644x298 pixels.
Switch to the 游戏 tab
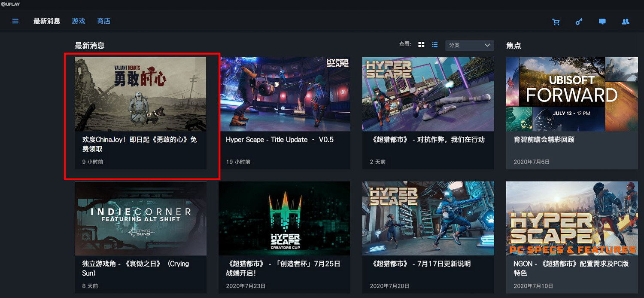click(79, 21)
